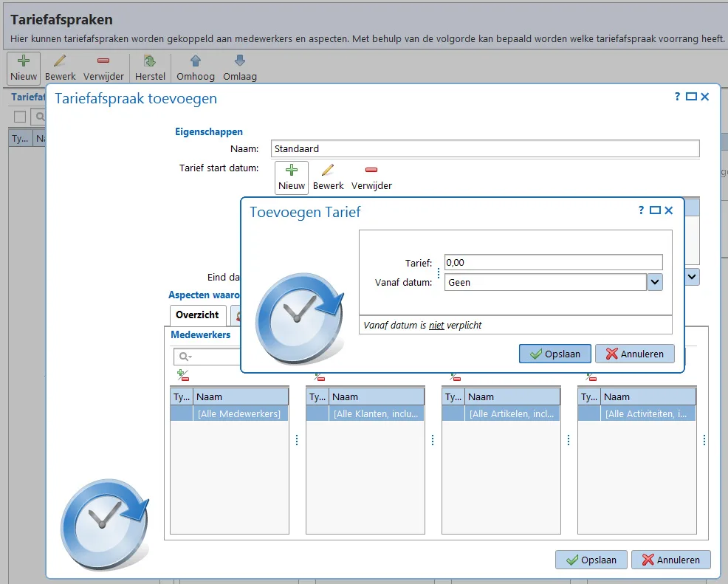Click the add/remove icon above Medewerkers list
This screenshot has height=584, width=728.
coord(183,375)
